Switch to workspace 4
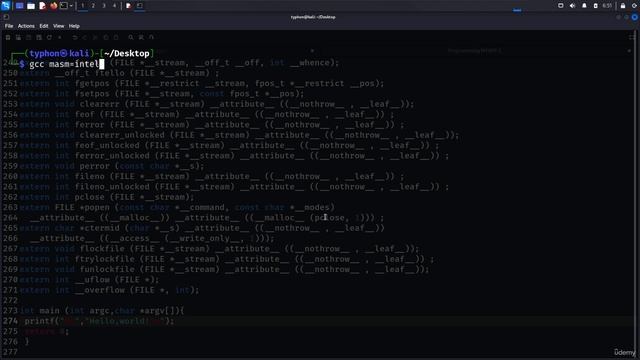The height and width of the screenshot is (360, 640). tap(114, 6)
